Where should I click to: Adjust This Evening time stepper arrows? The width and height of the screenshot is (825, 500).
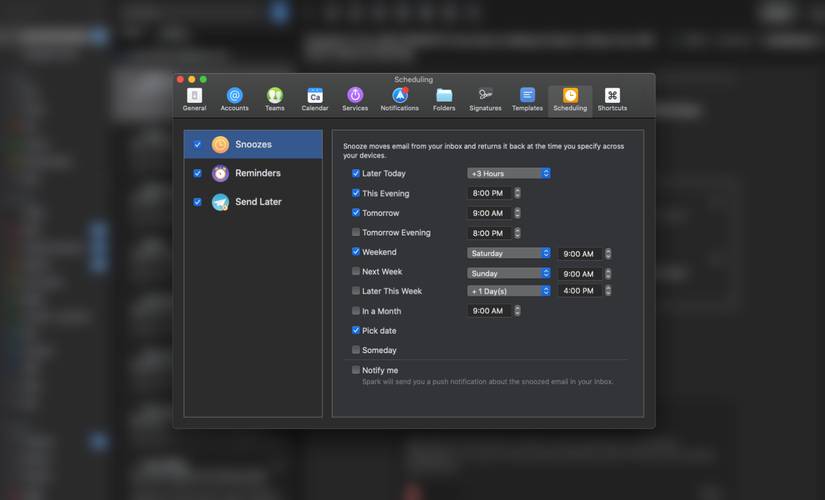point(517,193)
